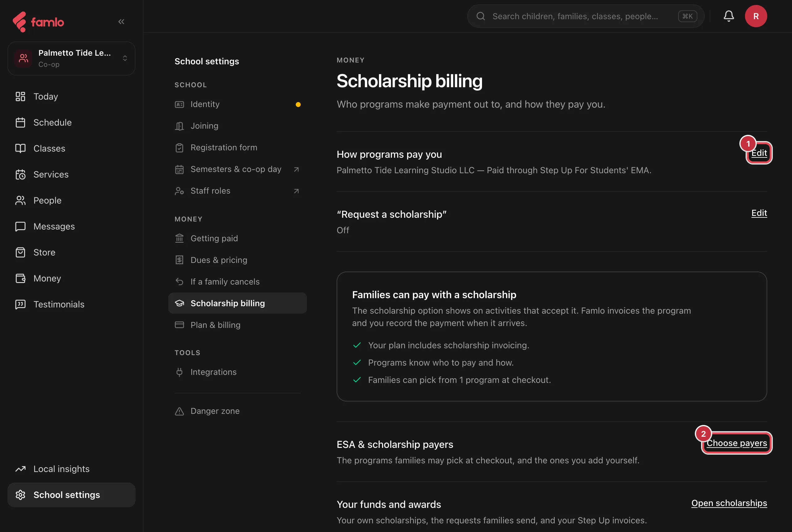
Task: Click the famlo logo
Action: (x=38, y=22)
